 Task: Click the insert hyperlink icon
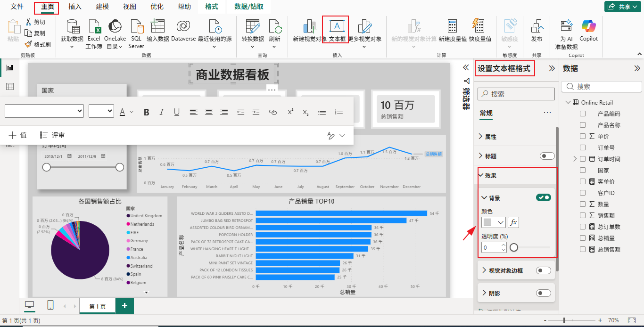(x=272, y=112)
